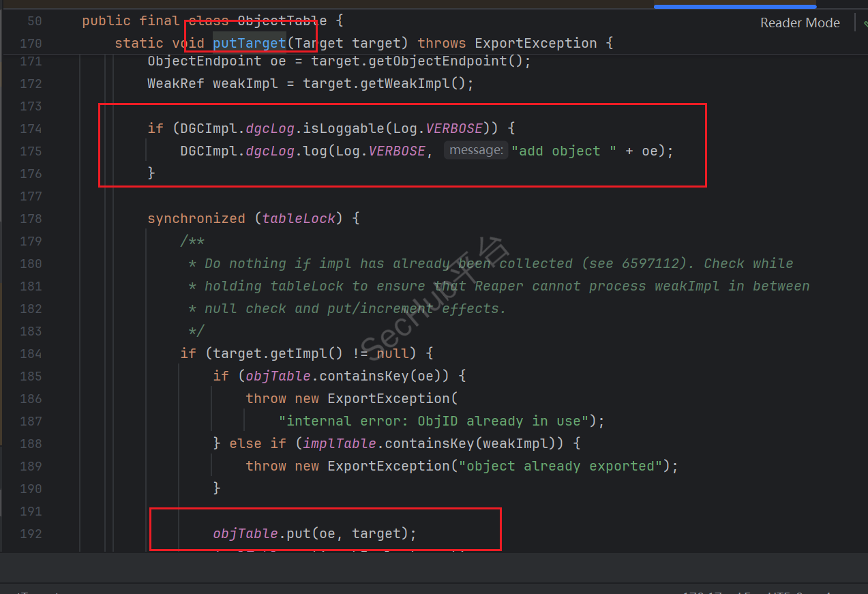Click the "add object " string literal
868x594 pixels.
click(x=560, y=151)
